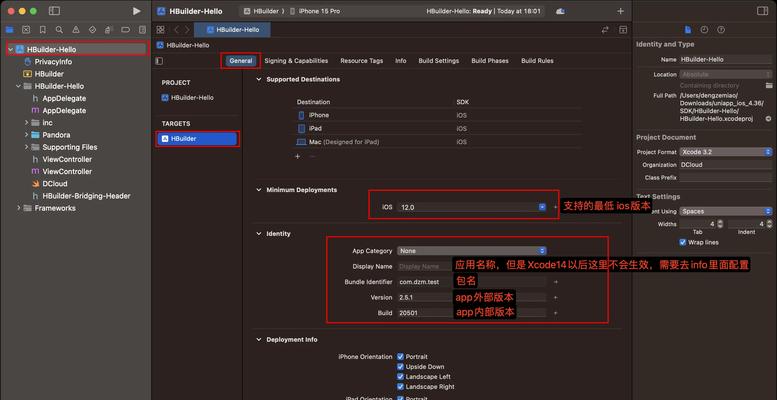The width and height of the screenshot is (777, 400).
Task: Increment the Tab width stepper
Action: (x=720, y=224)
